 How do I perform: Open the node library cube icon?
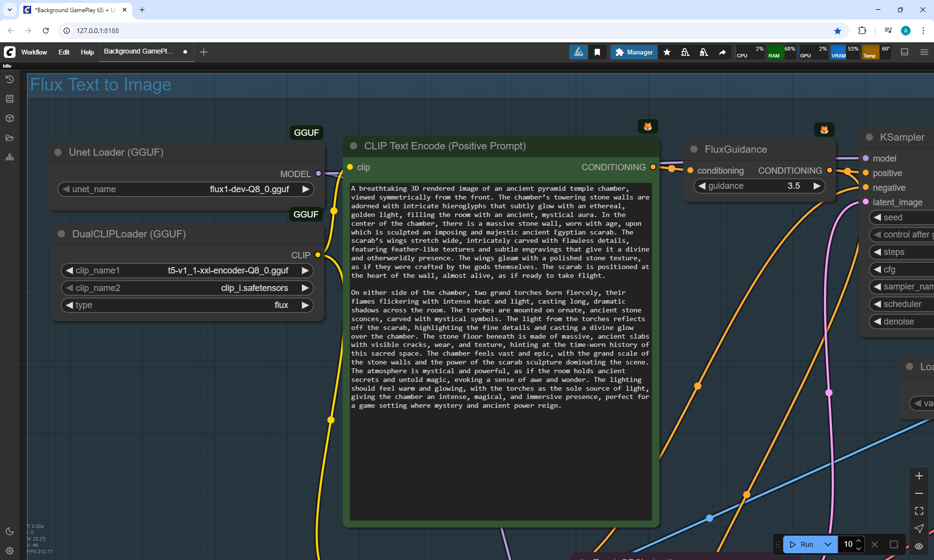tap(9, 118)
